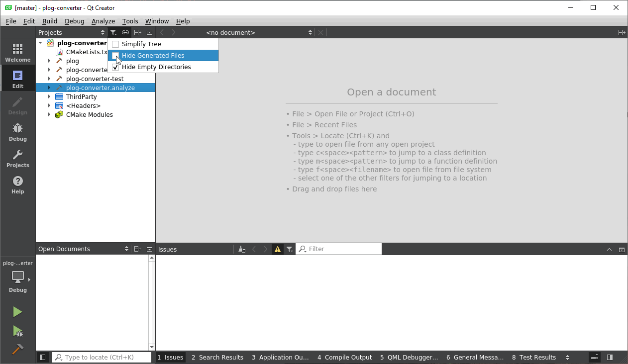Collapse the plog-converter project root

pyautogui.click(x=40, y=43)
